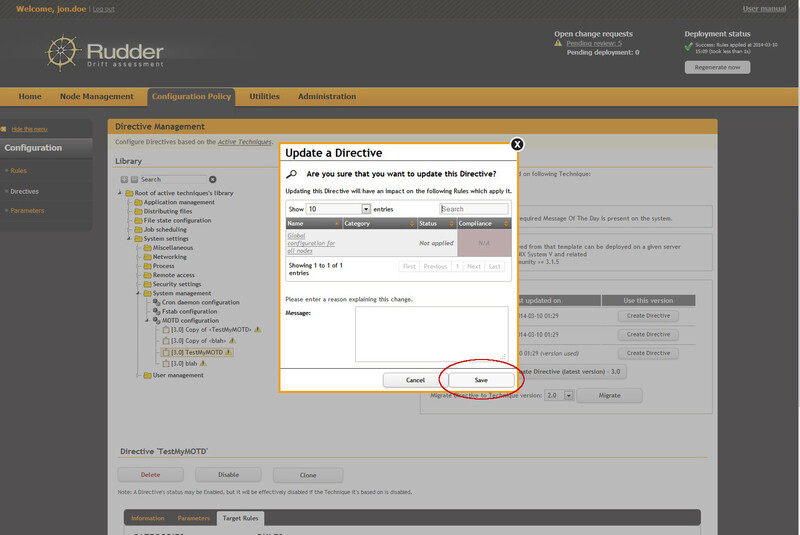This screenshot has width=800, height=535.
Task: Open the Utilities menu tab
Action: (x=264, y=96)
